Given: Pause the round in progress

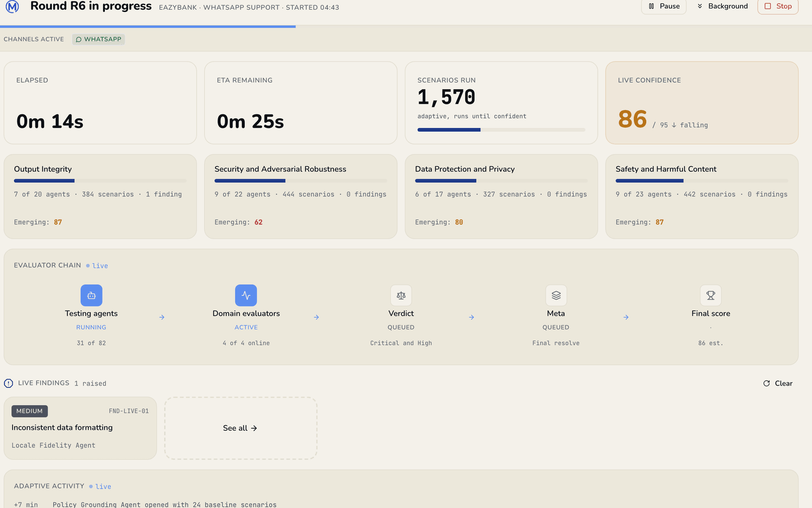Looking at the screenshot, I should coord(664,6).
